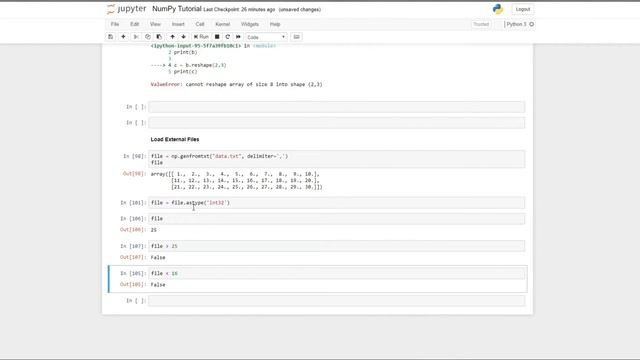Click the Python 3 kernel name
This screenshot has height=360, width=640.
516,24
